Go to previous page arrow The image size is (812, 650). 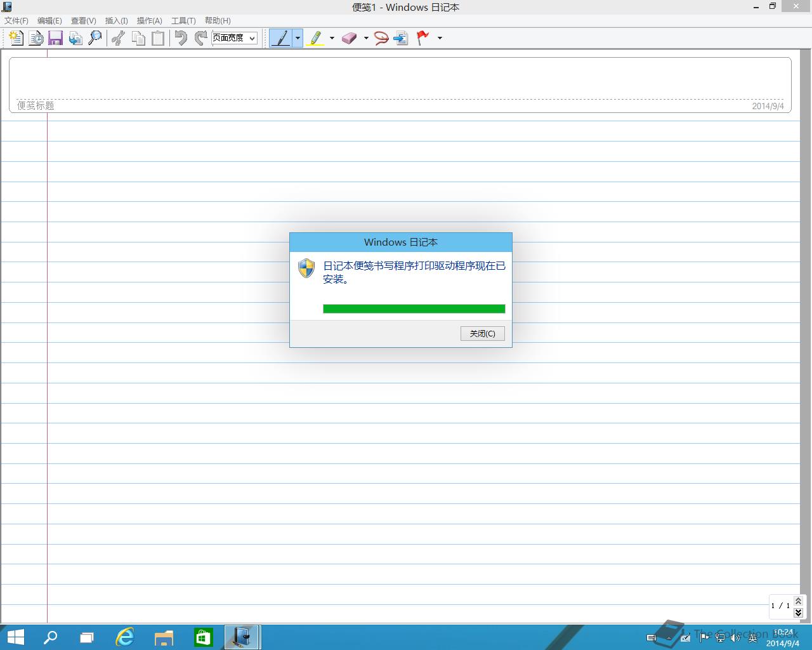point(798,600)
